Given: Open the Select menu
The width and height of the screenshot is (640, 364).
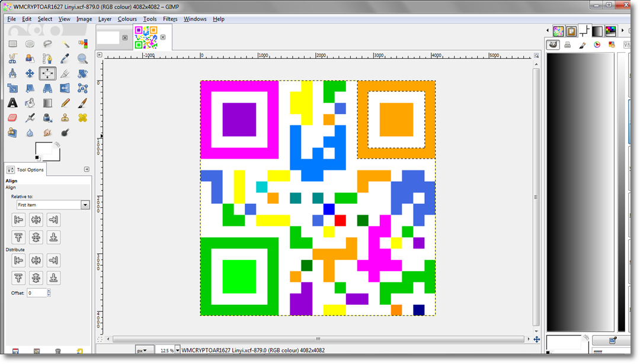Looking at the screenshot, I should point(45,19).
